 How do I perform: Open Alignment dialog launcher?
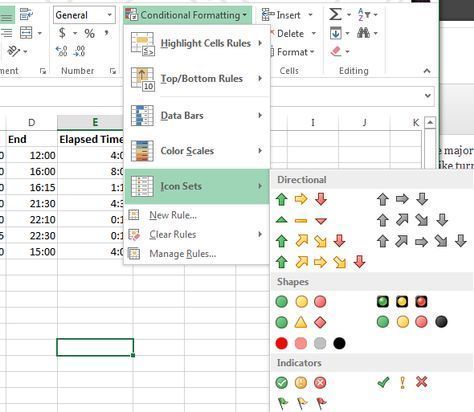(43, 71)
